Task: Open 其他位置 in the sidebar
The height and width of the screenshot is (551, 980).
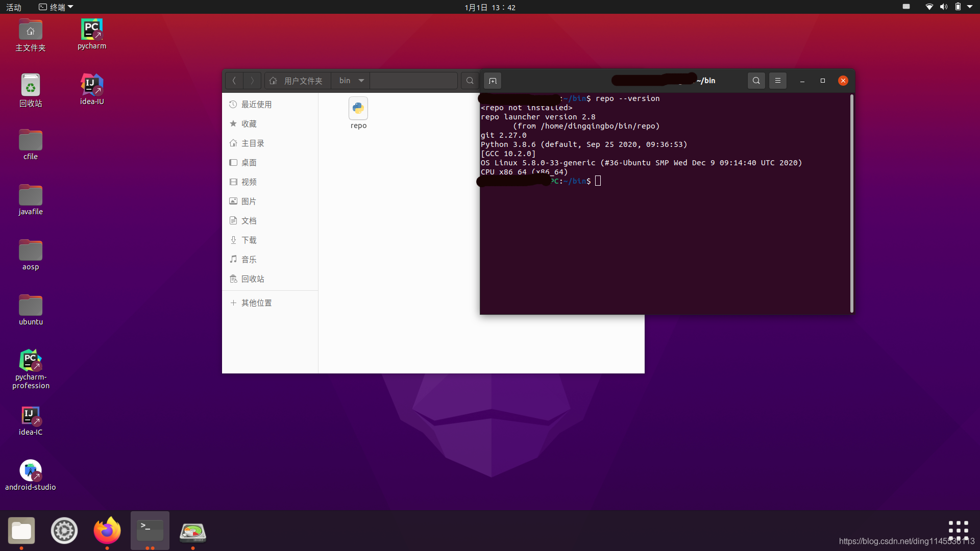Action: click(x=257, y=303)
